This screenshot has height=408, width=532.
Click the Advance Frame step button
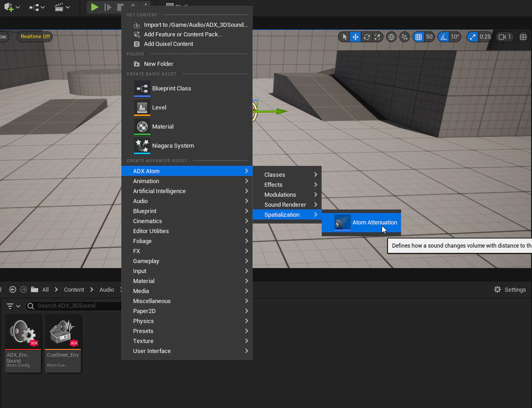[108, 7]
